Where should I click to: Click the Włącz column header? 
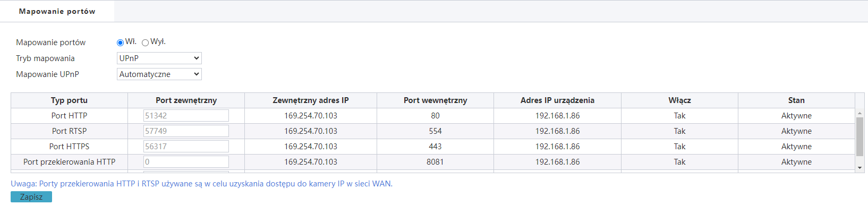[679, 100]
